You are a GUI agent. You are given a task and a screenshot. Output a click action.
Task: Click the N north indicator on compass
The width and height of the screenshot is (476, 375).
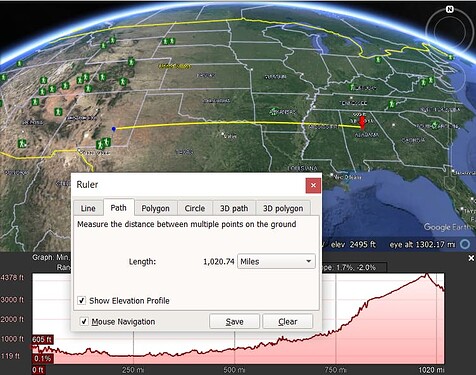coord(450,9)
